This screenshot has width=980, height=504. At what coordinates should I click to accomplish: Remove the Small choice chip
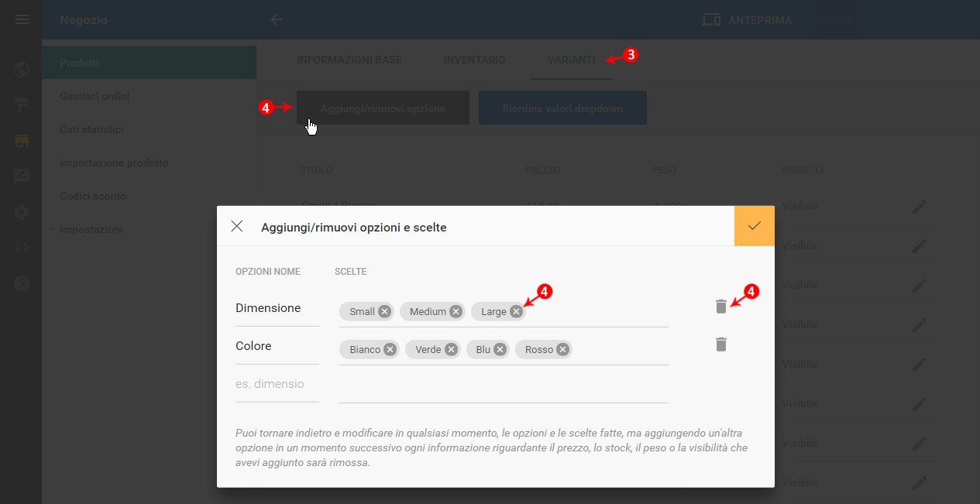coord(385,312)
